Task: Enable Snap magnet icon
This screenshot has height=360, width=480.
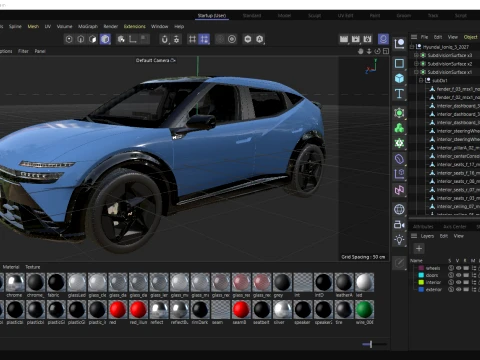Action: coord(164,39)
